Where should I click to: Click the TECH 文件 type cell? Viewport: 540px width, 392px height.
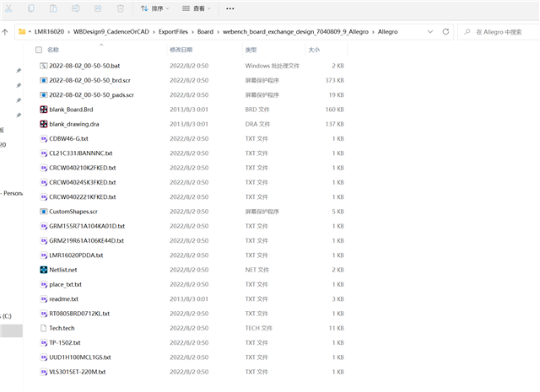259,328
